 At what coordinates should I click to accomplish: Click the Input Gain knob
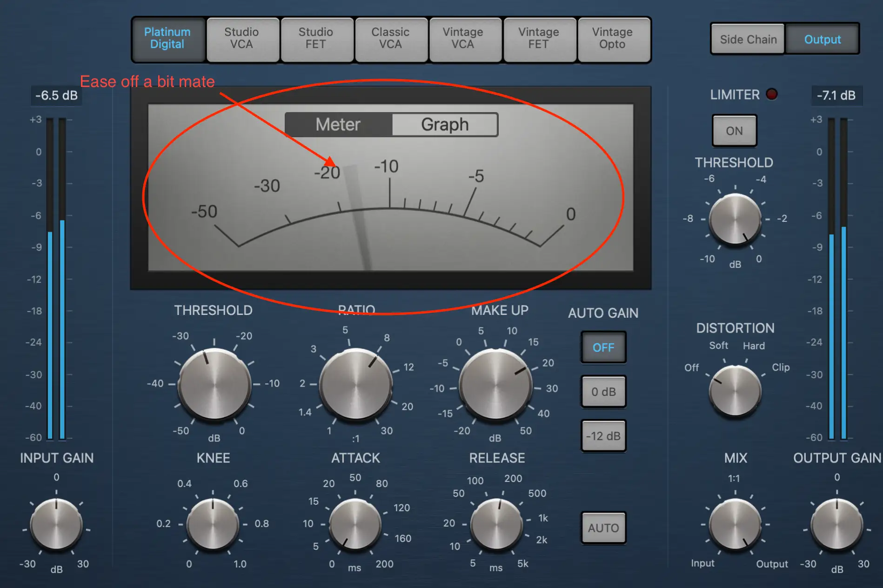(x=56, y=525)
